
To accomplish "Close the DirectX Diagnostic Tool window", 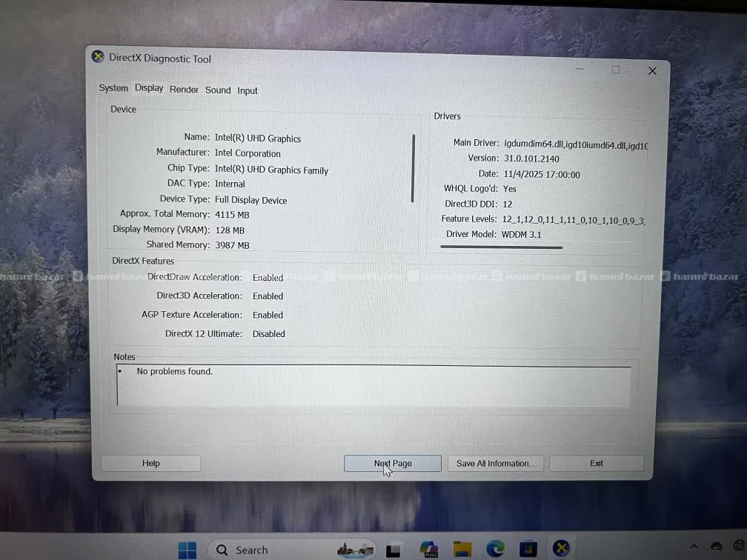I will [x=652, y=71].
